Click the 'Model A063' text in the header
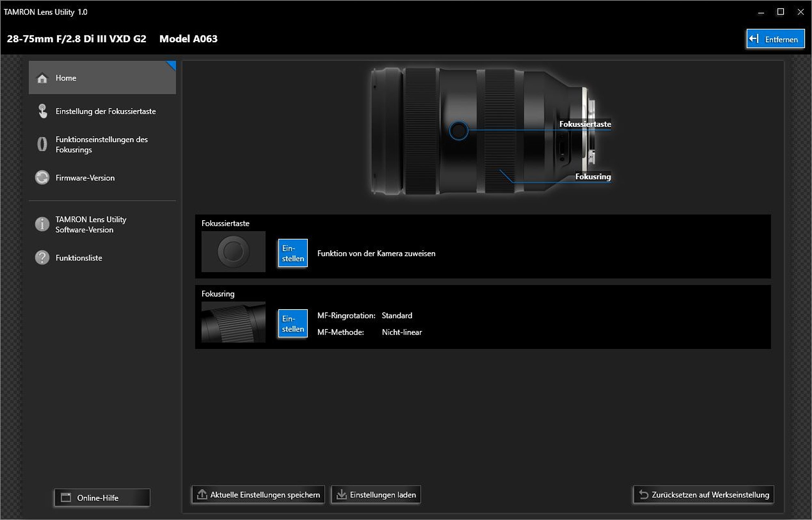 click(188, 39)
